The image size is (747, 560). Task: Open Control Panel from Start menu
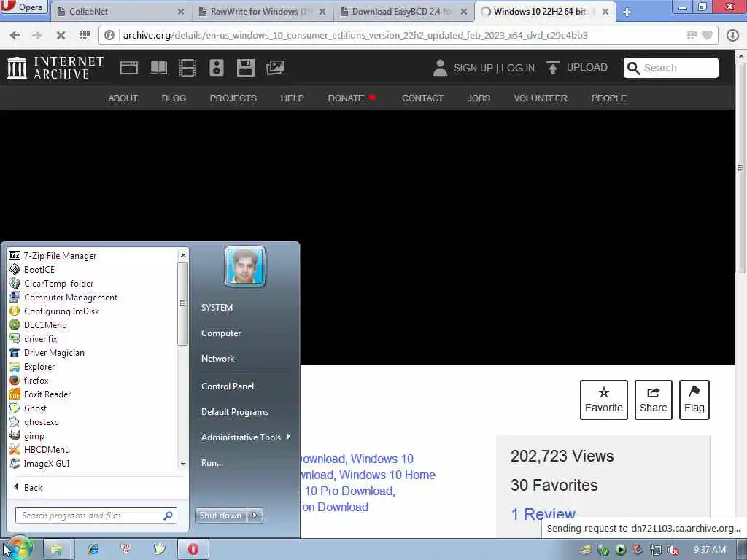[228, 386]
